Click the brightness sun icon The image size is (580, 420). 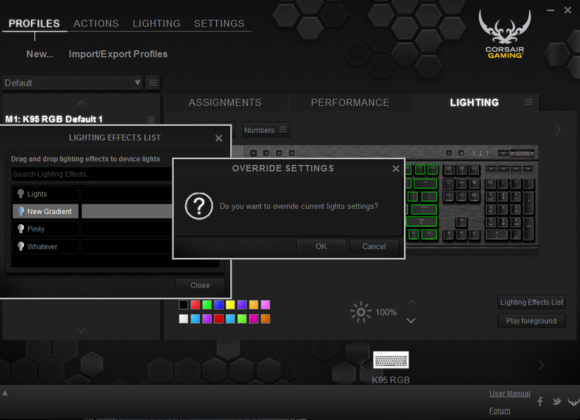(x=361, y=312)
